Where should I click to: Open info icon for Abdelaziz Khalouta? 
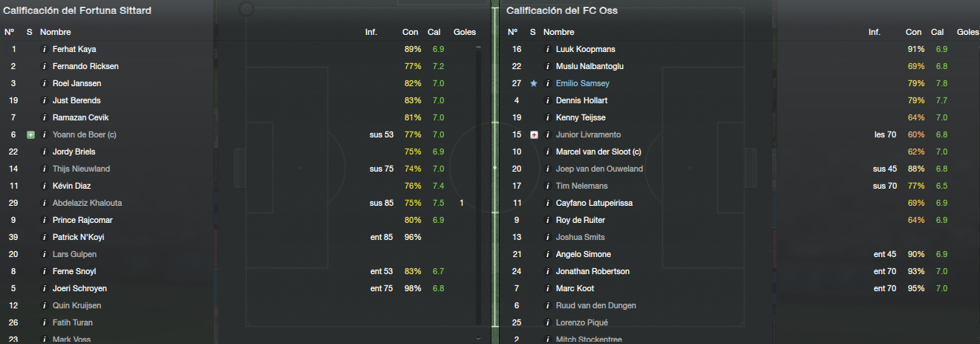point(45,203)
